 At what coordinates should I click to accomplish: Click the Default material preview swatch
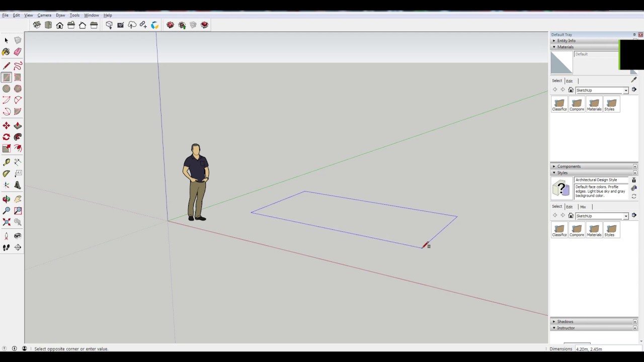point(561,63)
